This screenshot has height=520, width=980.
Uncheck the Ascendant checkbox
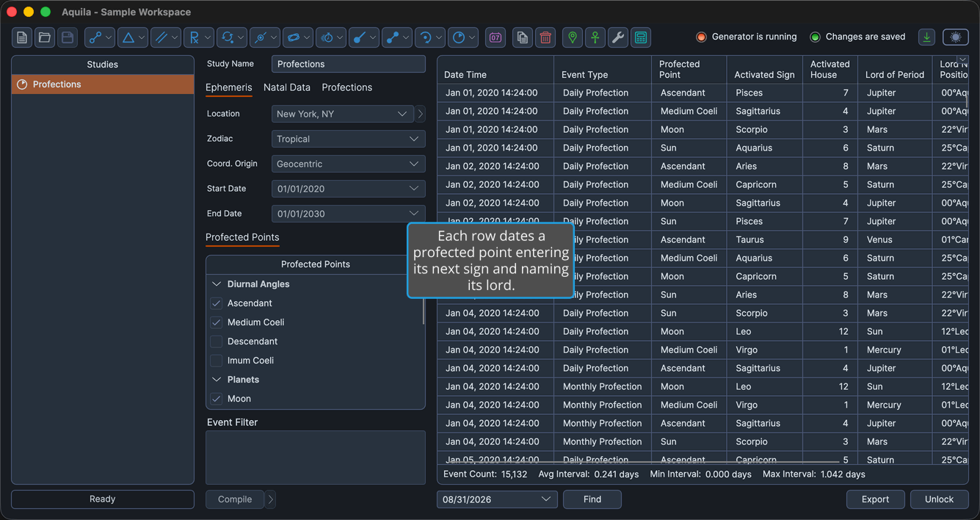[x=217, y=303]
